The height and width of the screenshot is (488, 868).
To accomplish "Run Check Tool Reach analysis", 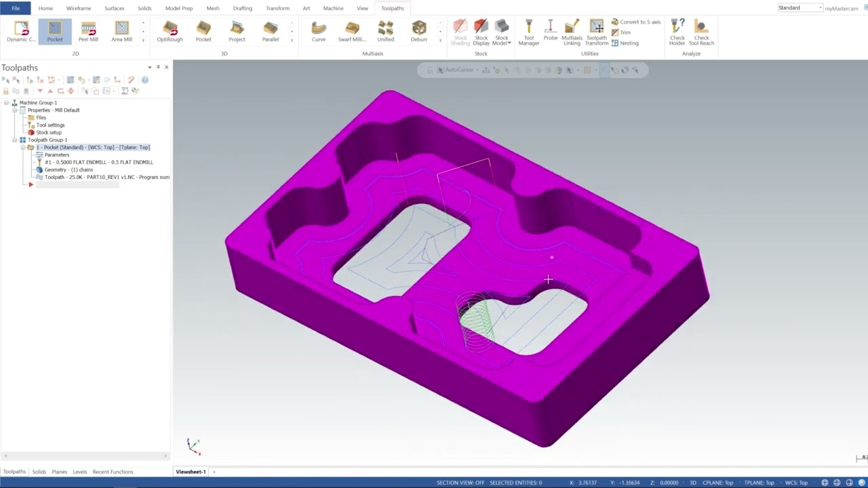I will click(701, 32).
